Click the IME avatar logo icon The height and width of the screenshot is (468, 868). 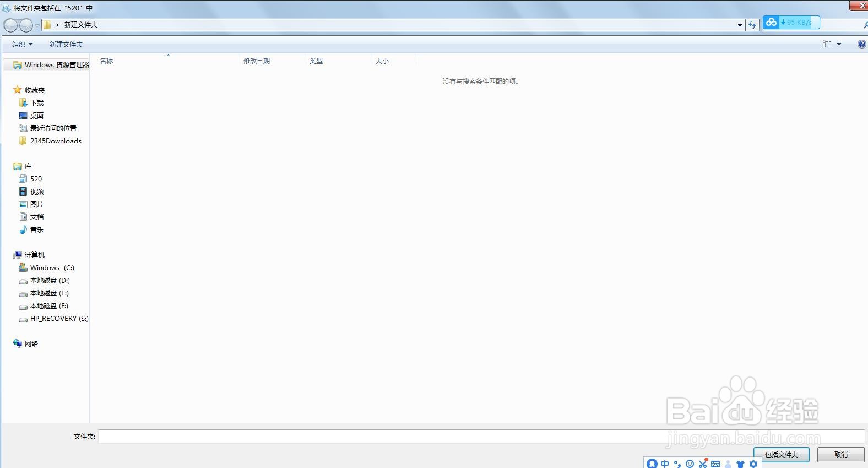(652, 464)
